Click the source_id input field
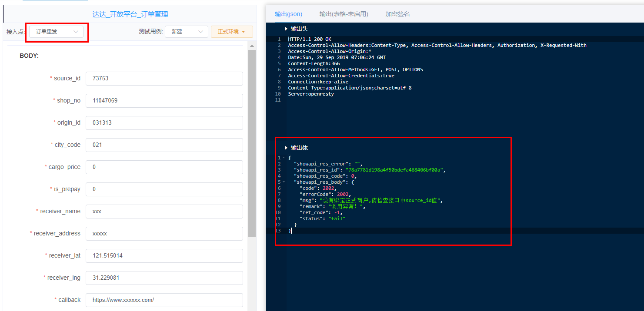This screenshot has width=644, height=311. point(164,79)
